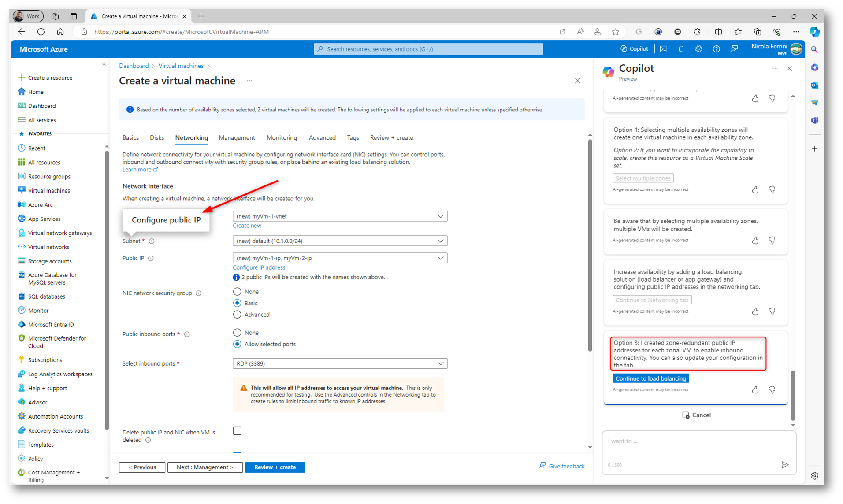Viewport: 843px width, 504px height.
Task: Click the Dashboard breadcrumb link
Action: coord(134,66)
